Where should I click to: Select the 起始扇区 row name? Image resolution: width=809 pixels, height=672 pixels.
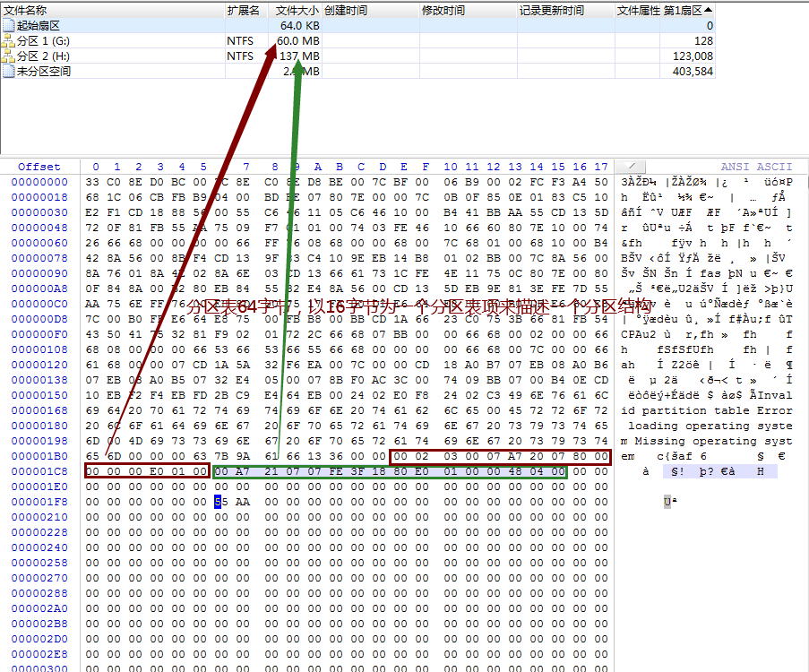[x=39, y=25]
